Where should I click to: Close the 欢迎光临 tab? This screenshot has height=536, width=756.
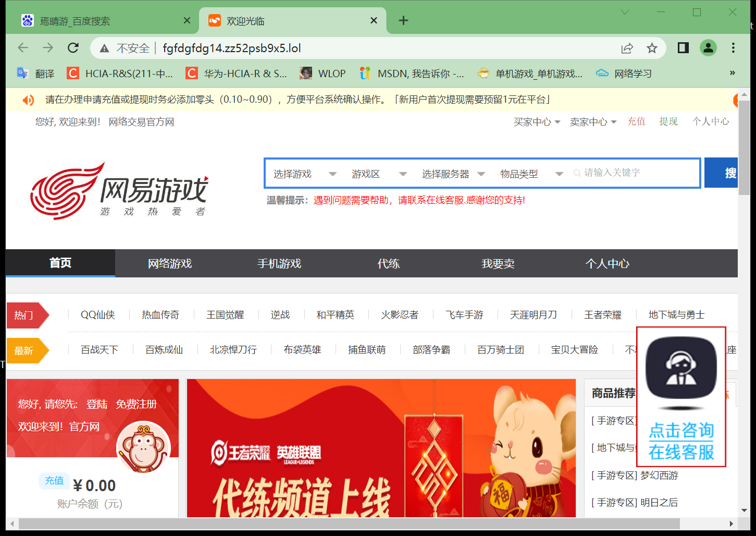(374, 21)
